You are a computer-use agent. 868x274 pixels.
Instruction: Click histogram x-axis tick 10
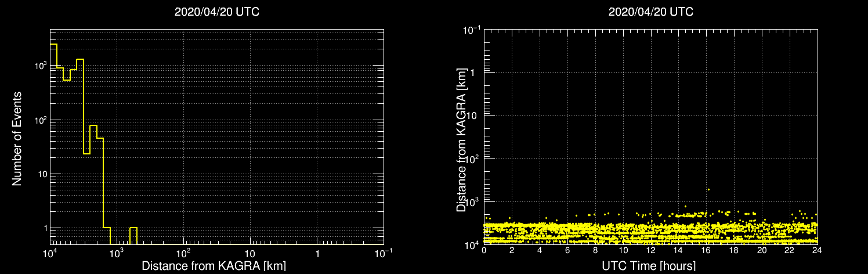tap(249, 254)
